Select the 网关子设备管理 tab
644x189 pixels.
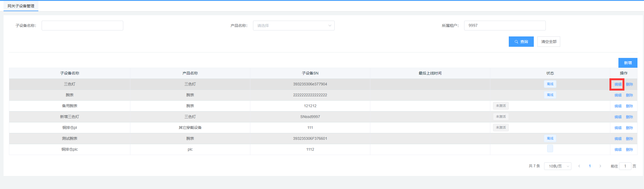[x=21, y=6]
